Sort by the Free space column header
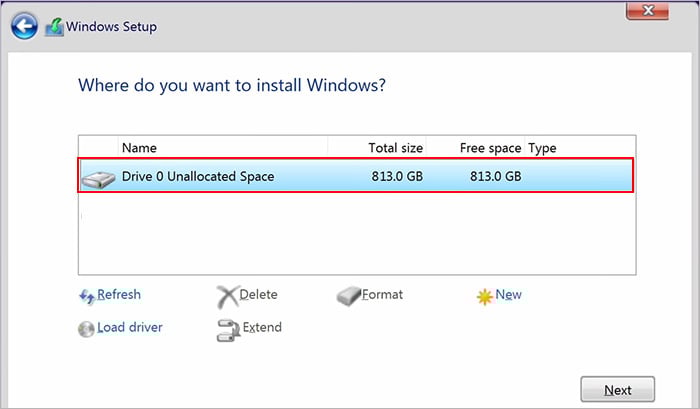Viewport: 700px width, 409px height. (490, 148)
